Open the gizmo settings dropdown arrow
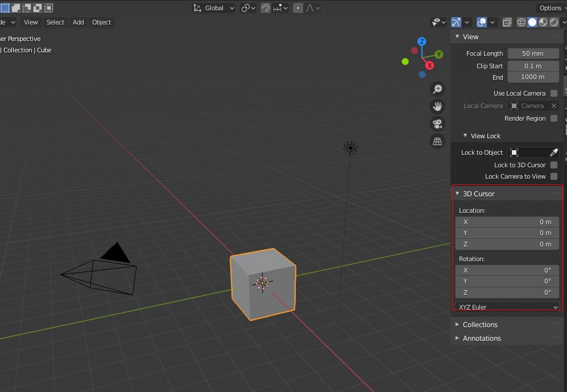 coord(467,22)
